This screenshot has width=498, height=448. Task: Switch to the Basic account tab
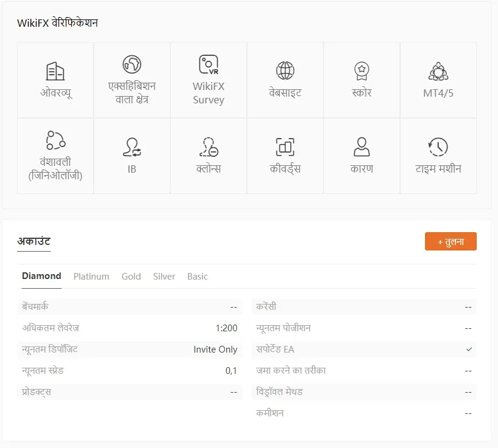click(198, 277)
